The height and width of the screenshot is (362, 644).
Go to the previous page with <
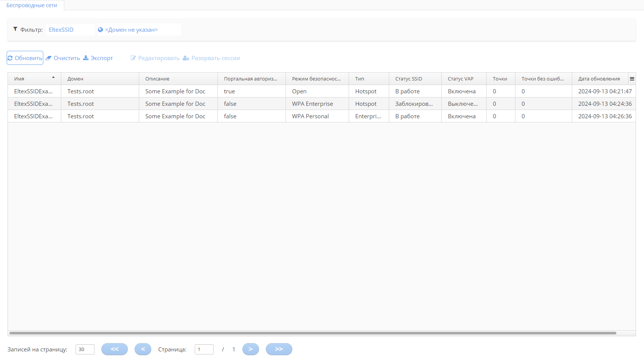[143, 349]
